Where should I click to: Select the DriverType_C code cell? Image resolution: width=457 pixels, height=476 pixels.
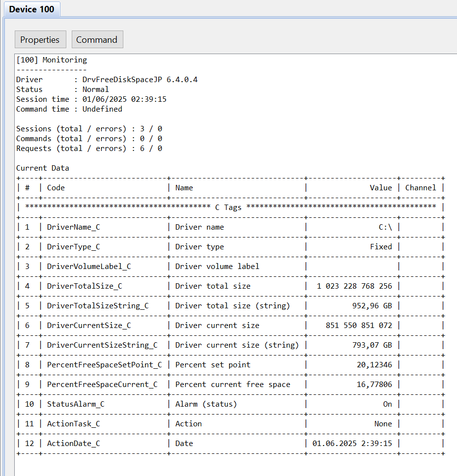[x=73, y=247]
